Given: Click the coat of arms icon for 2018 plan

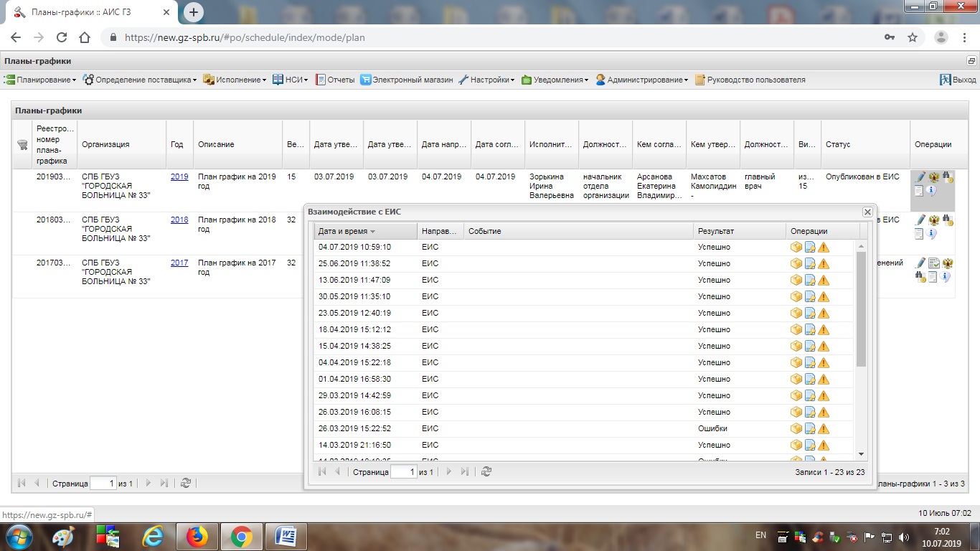Looking at the screenshot, I should pos(934,220).
